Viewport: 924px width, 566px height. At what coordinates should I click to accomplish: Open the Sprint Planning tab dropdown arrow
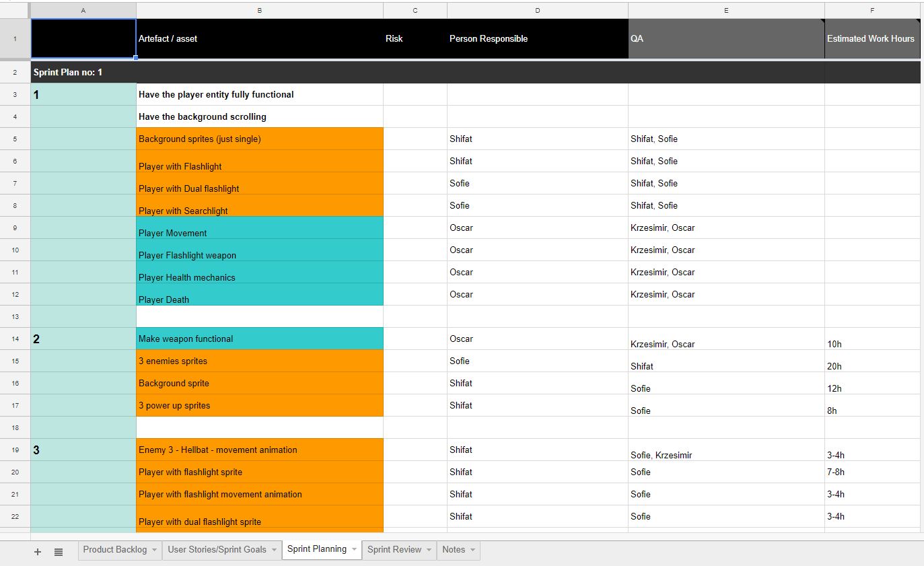click(354, 550)
